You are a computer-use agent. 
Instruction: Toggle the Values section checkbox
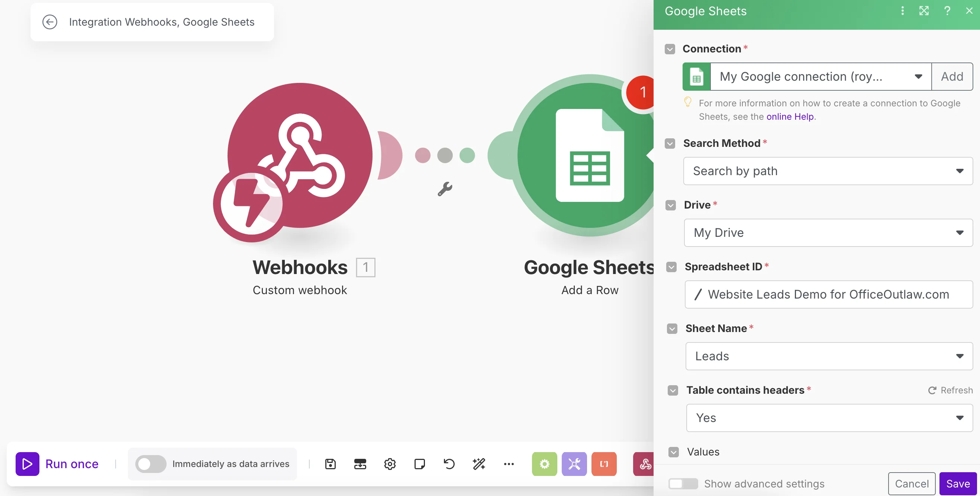pyautogui.click(x=673, y=452)
